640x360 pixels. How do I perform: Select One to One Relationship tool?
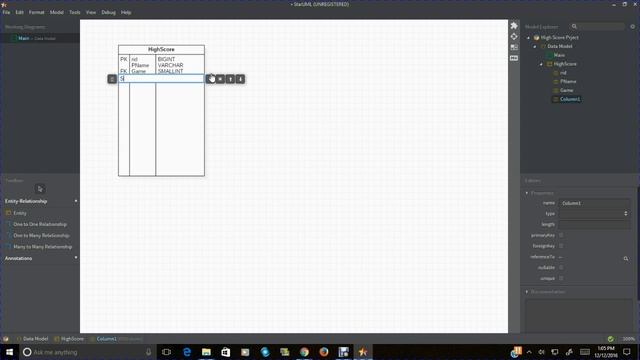point(40,224)
